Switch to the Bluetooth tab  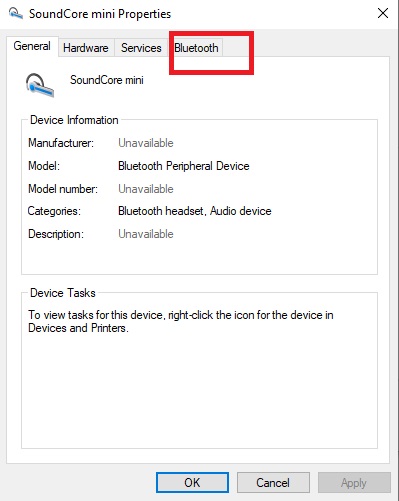tap(196, 48)
